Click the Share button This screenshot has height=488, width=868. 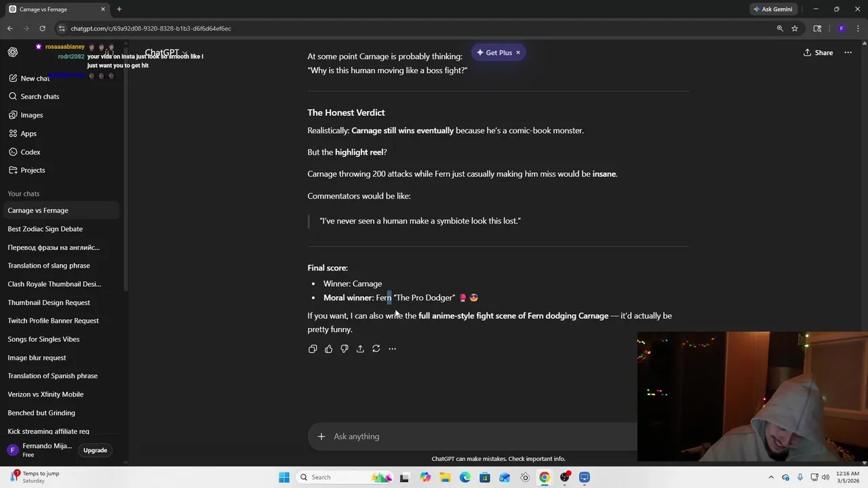(818, 52)
